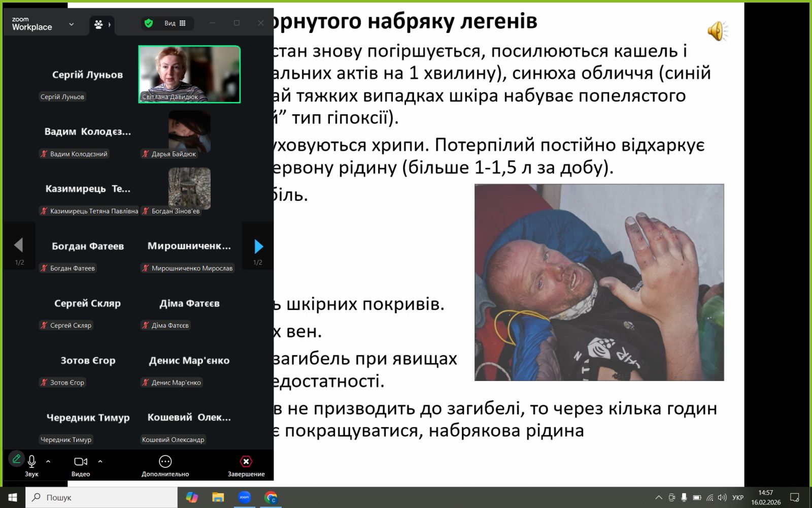Screen dimensions: 812x508
Task: Click the green annotation pencil icon
Action: (x=16, y=459)
